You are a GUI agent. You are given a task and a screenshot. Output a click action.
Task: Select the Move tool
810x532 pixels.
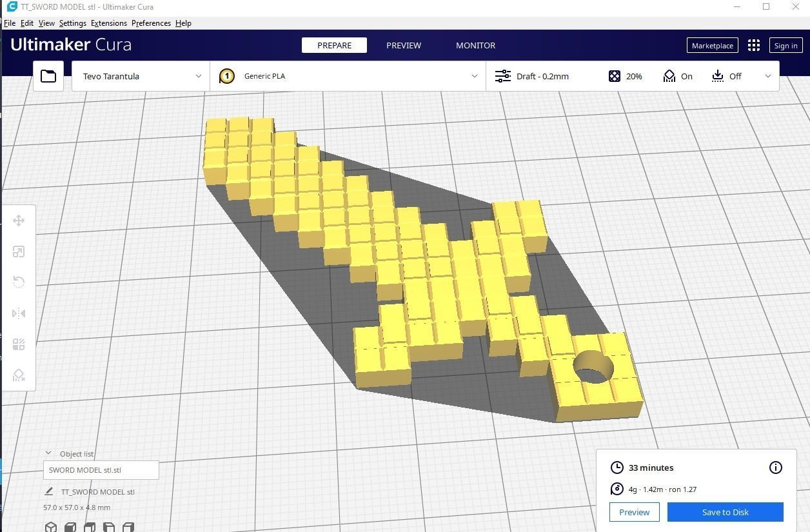[19, 221]
